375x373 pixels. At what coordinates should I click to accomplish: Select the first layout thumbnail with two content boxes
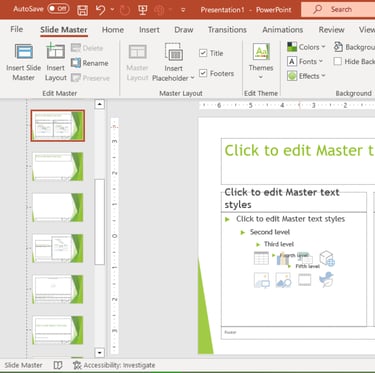(58, 126)
